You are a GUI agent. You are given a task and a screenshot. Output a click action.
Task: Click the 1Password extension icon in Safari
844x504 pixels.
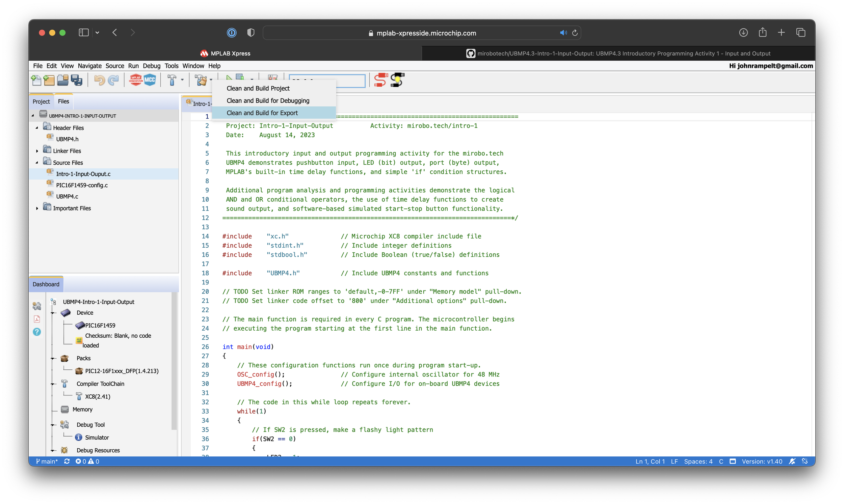tap(232, 33)
